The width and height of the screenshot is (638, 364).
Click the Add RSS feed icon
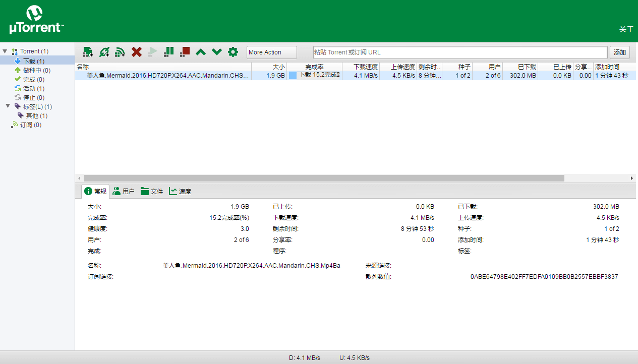coord(120,51)
